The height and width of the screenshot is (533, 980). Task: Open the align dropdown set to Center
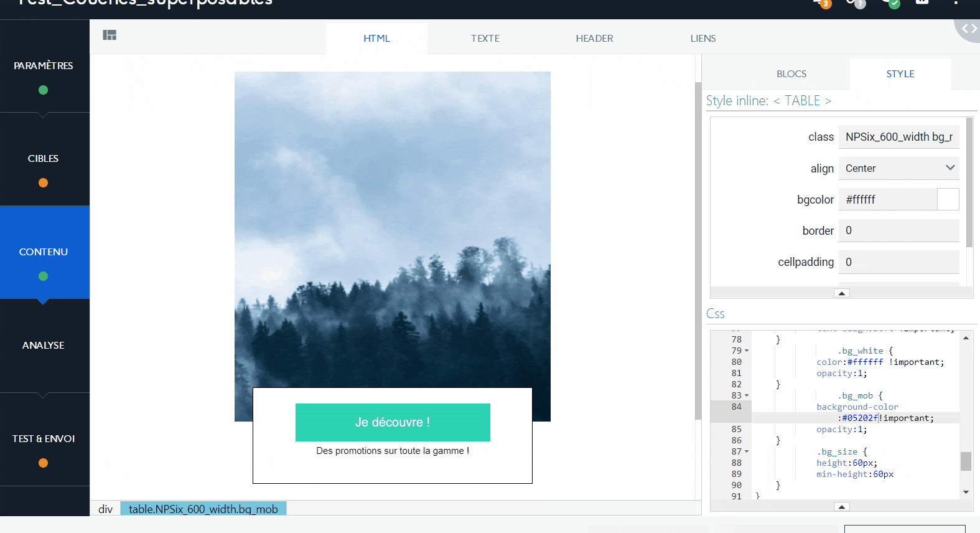(898, 168)
